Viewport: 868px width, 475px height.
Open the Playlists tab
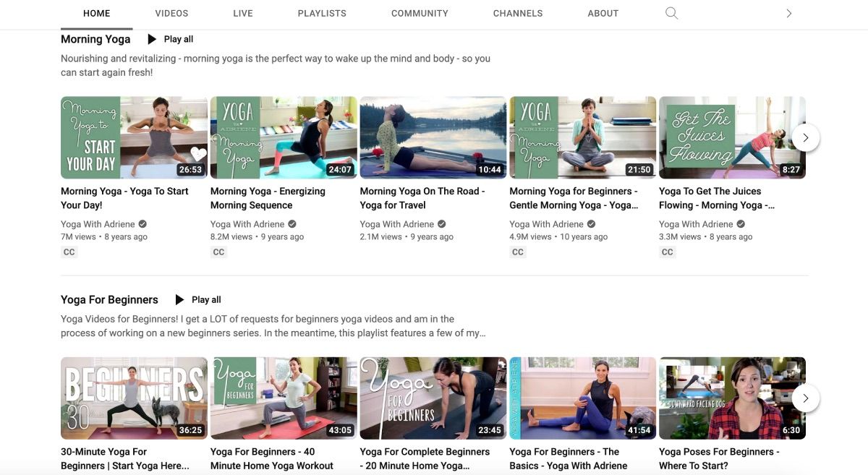pos(323,12)
